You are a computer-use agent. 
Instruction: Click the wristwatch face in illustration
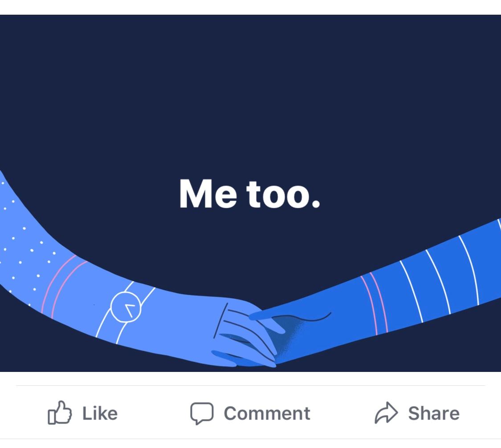(x=126, y=307)
